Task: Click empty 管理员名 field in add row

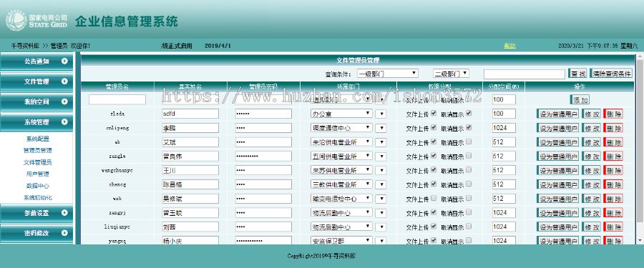Action: tap(117, 99)
